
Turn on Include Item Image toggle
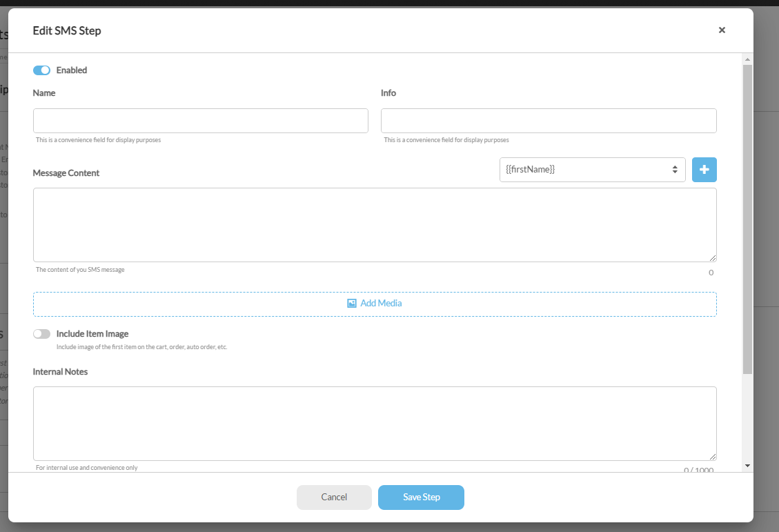pos(41,334)
